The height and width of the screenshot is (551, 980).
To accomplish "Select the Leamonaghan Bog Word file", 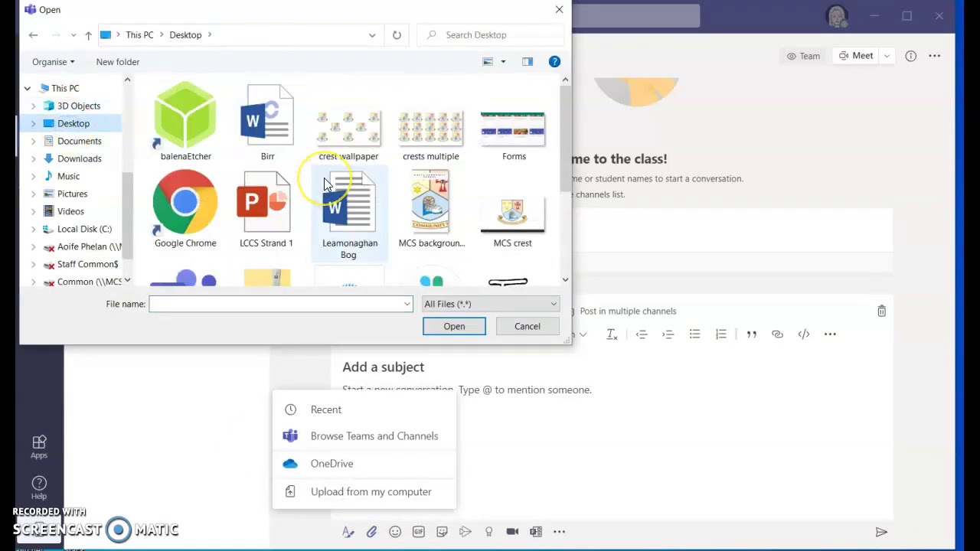I will pos(349,215).
